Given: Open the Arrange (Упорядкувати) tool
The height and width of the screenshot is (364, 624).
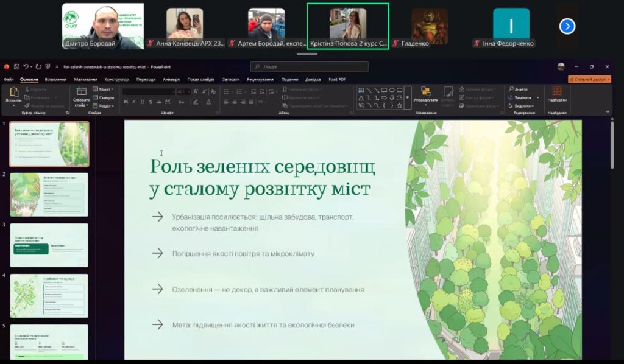Looking at the screenshot, I should [x=425, y=95].
